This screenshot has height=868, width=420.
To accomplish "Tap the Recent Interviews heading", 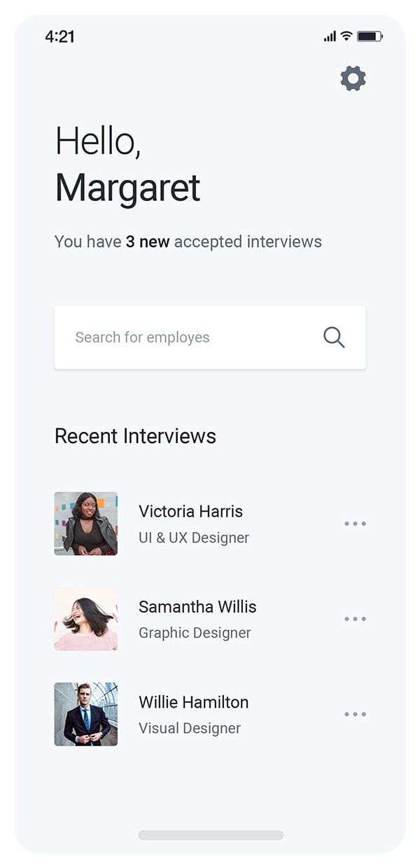I will pos(135,436).
